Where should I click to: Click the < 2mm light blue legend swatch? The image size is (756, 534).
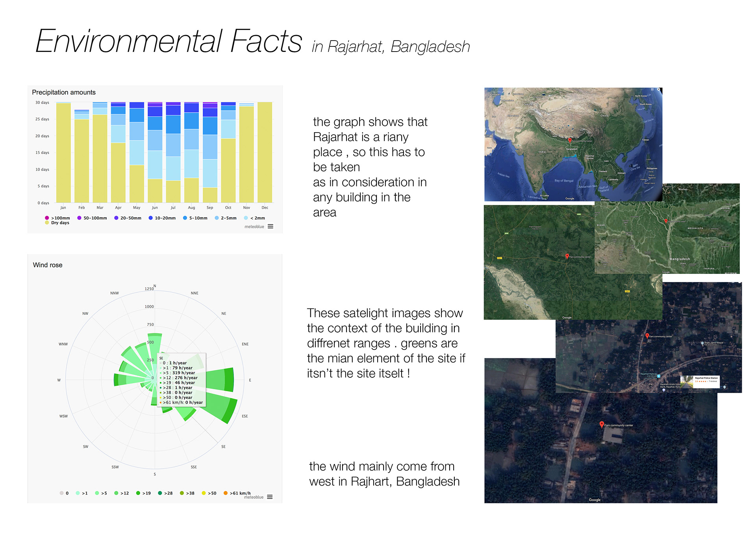(246, 218)
